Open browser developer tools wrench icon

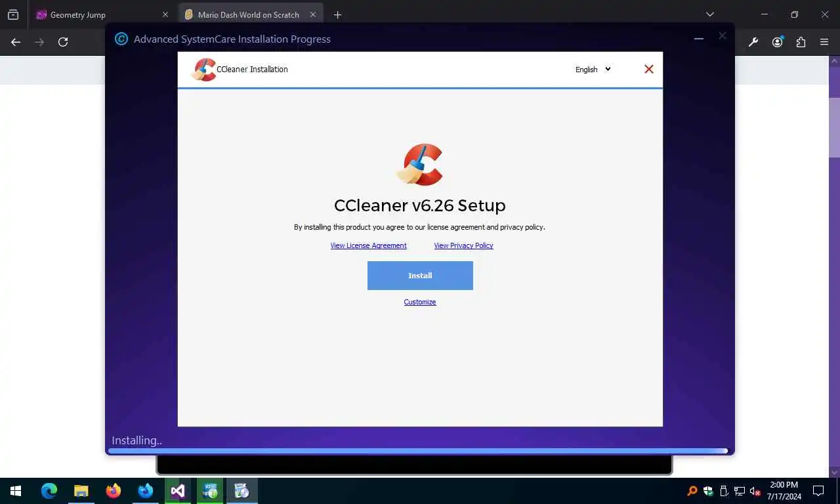click(753, 42)
